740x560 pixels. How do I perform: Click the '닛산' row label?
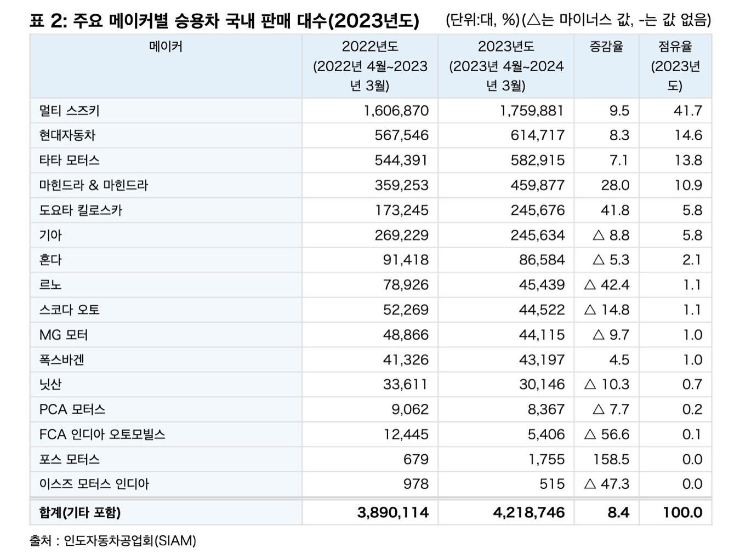[50, 385]
